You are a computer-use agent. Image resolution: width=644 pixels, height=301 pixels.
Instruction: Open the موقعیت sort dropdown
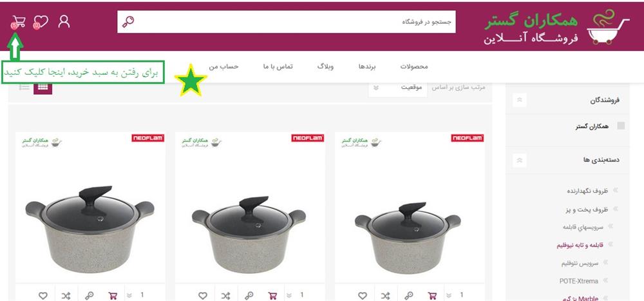tap(397, 88)
